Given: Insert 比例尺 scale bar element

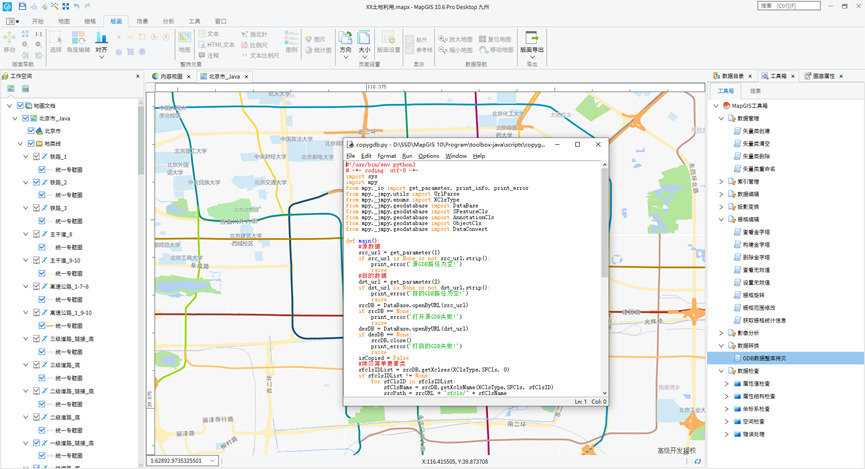Looking at the screenshot, I should [254, 45].
